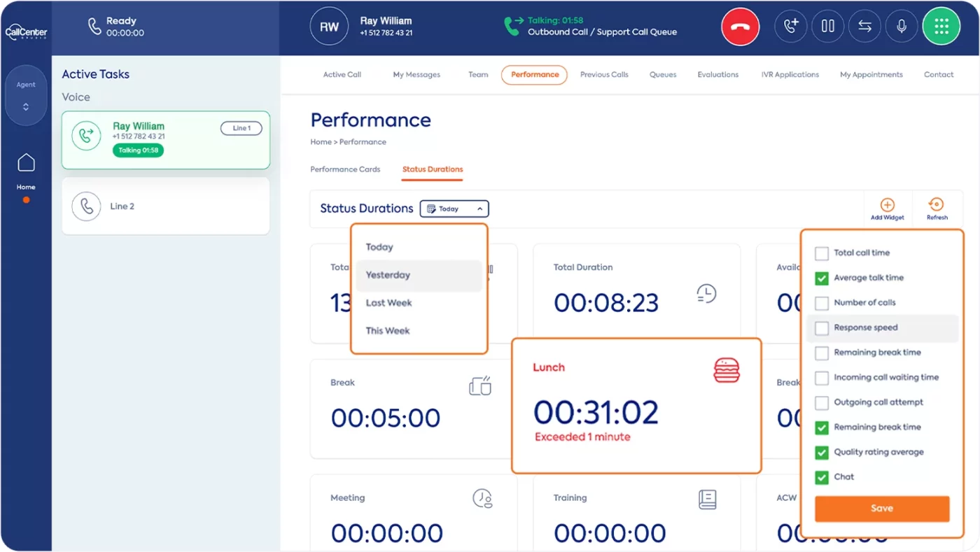The width and height of the screenshot is (980, 552).
Task: Select Line 2 in Active Tasks
Action: point(165,206)
